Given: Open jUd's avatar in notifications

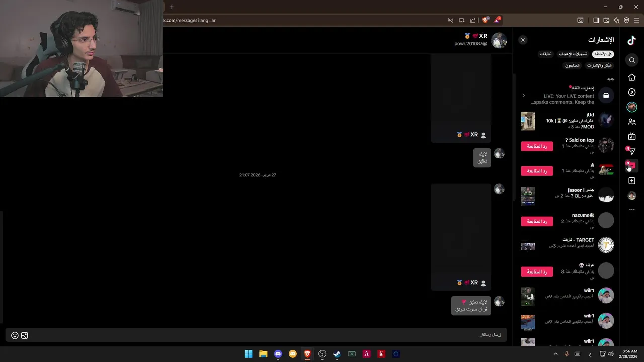Looking at the screenshot, I should [x=606, y=120].
